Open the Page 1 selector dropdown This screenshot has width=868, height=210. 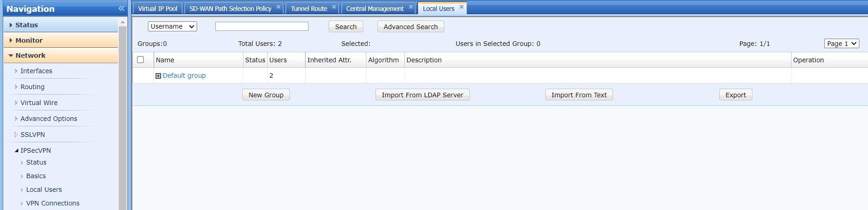[x=841, y=44]
